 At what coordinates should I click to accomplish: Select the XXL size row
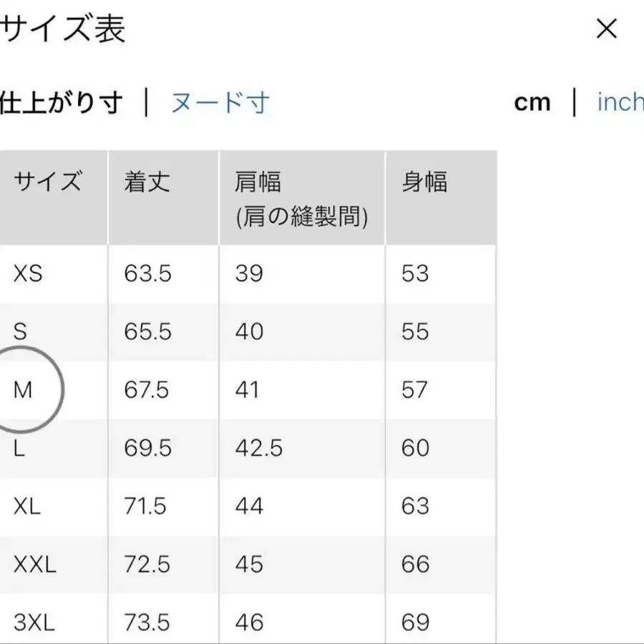tap(34, 565)
